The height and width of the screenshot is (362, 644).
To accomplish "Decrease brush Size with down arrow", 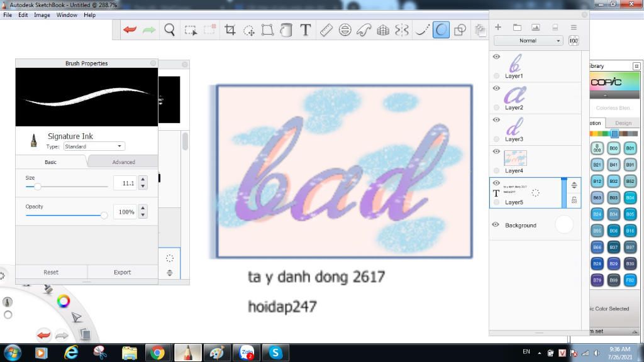I will click(143, 186).
